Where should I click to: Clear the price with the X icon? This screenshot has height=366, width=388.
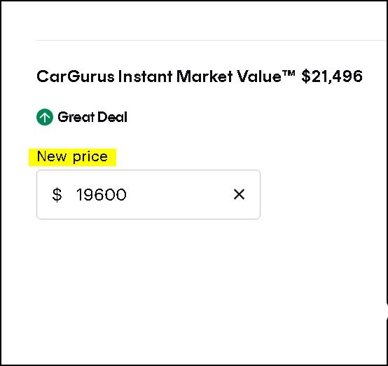click(x=239, y=194)
